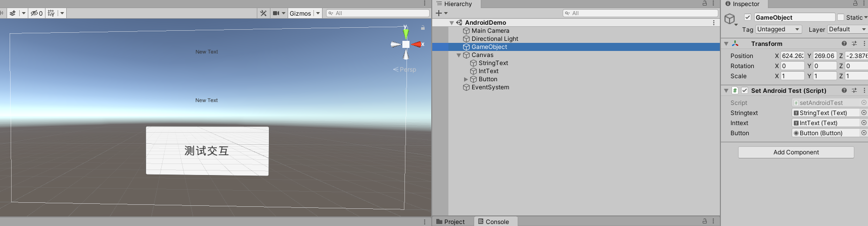This screenshot has width=868, height=226.
Task: Open component editor tools icon
Action: coord(263,13)
